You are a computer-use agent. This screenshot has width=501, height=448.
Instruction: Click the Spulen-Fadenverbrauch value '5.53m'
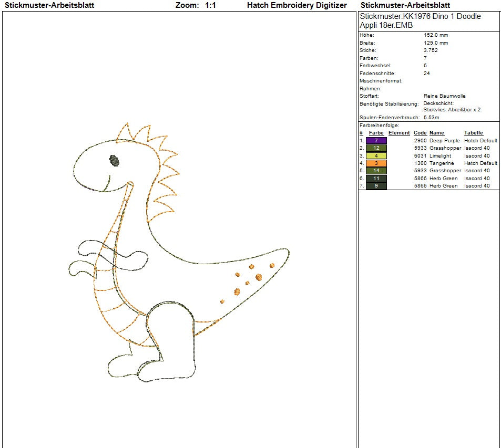tap(432, 118)
